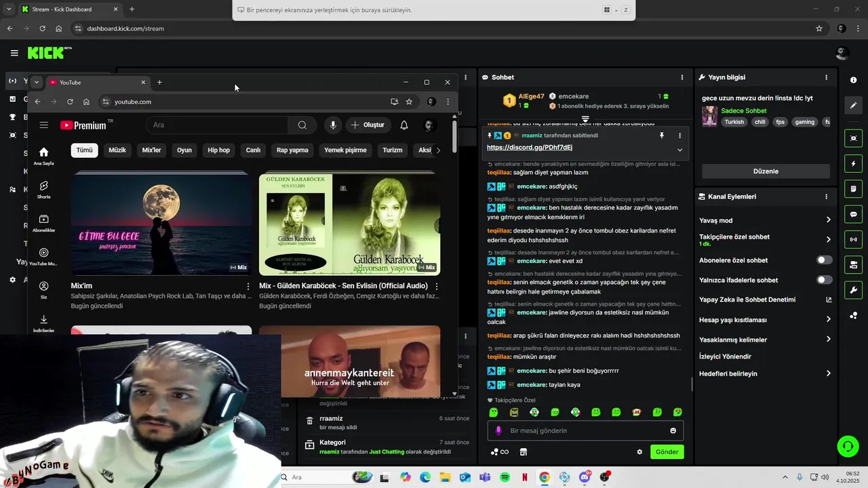Open YouTube guide menu icon
The image size is (868, 488).
pyautogui.click(x=44, y=125)
